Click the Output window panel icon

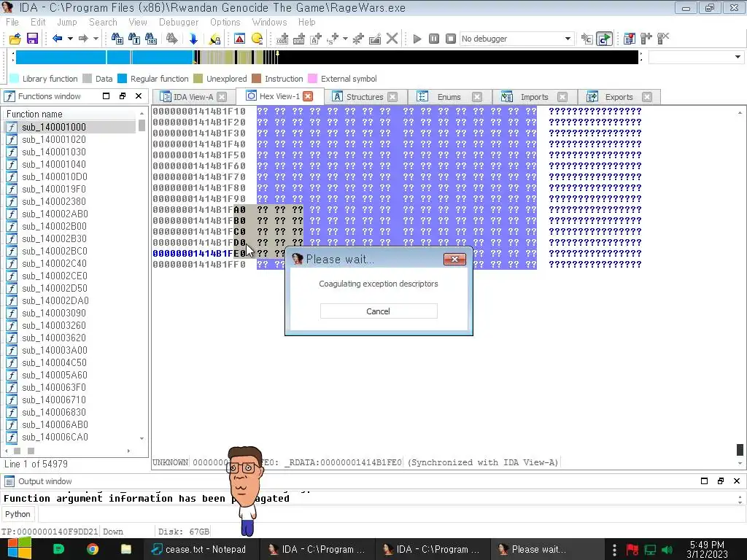(9, 481)
